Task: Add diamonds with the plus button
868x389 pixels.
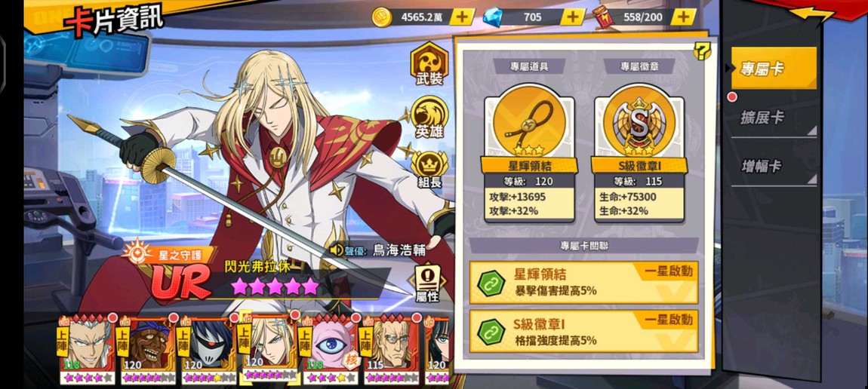Action: 572,17
